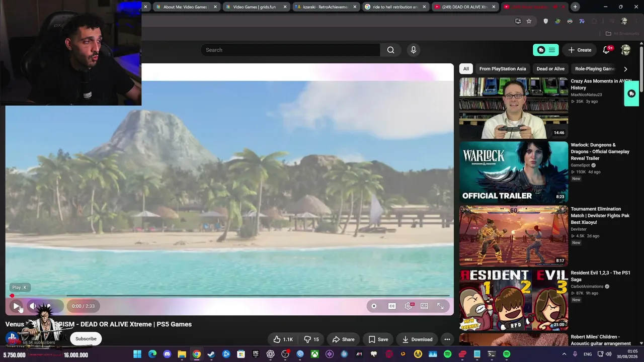
Task: Open the terminal from taskbar
Action: point(492,354)
